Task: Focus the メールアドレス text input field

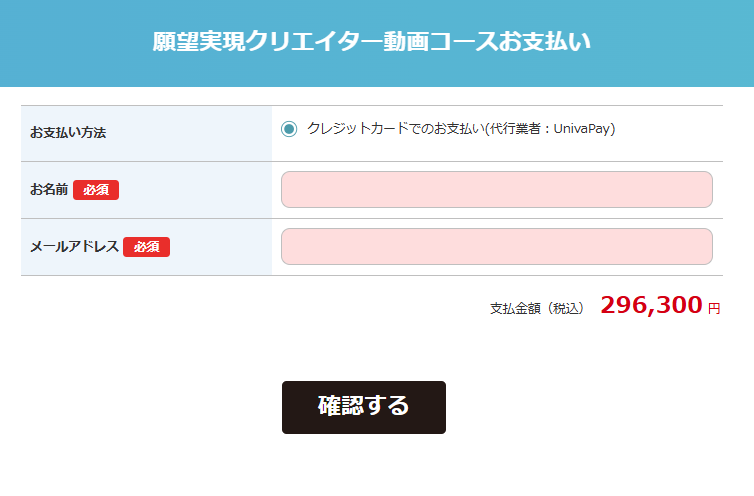Action: click(x=496, y=247)
